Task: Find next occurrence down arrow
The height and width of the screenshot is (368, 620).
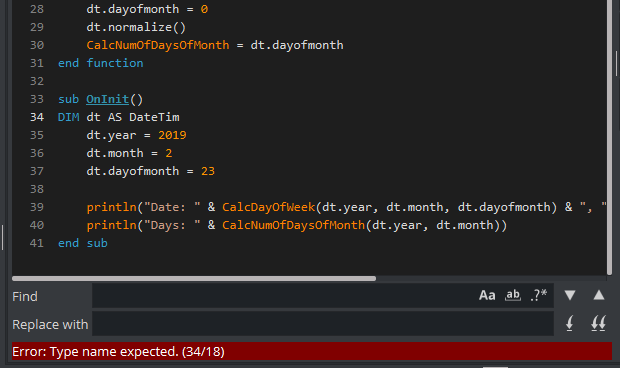Action: (x=570, y=295)
